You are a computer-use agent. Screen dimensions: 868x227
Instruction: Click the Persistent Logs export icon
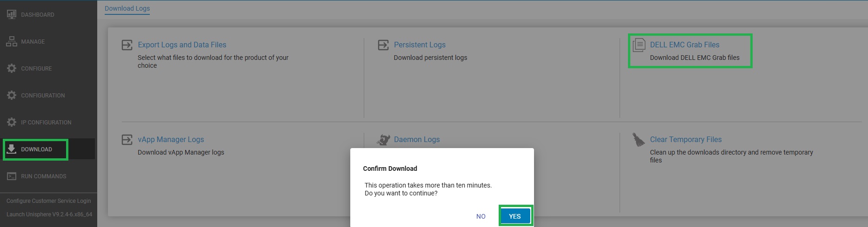pos(383,45)
